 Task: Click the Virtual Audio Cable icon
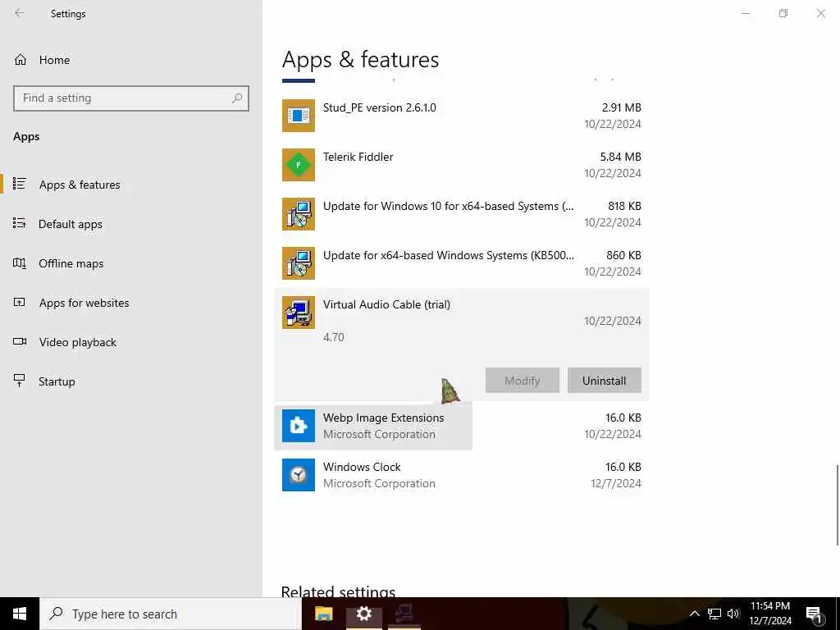pyautogui.click(x=299, y=313)
